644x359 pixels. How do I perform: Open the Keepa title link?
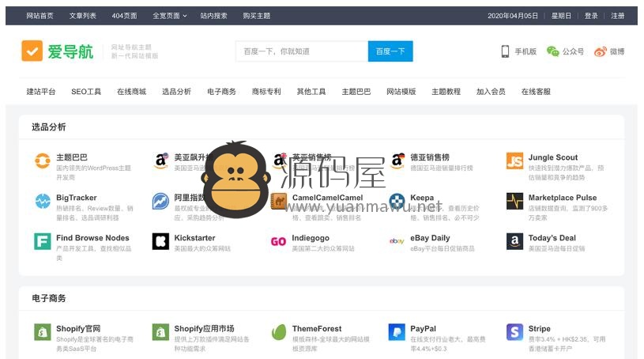click(422, 198)
